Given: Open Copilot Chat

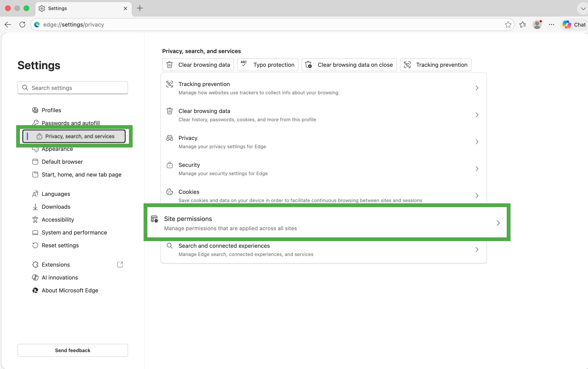Looking at the screenshot, I should [574, 25].
